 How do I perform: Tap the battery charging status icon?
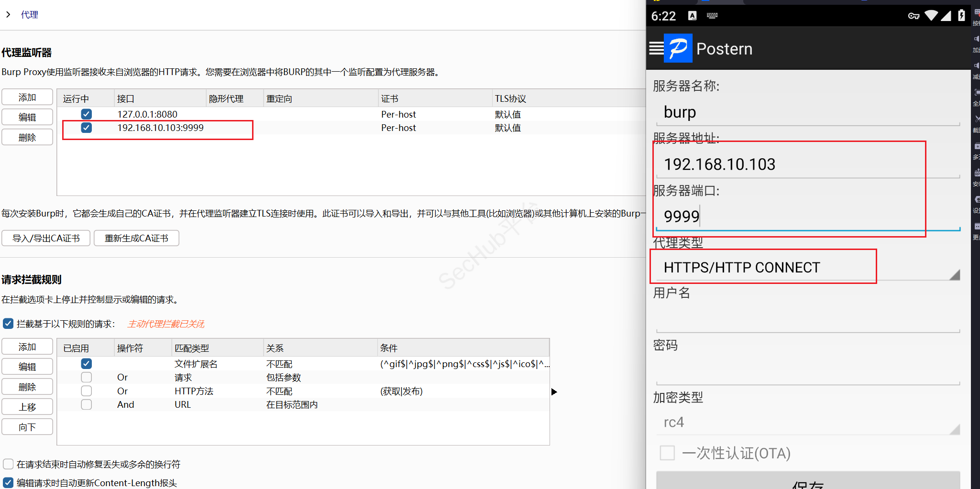point(961,15)
